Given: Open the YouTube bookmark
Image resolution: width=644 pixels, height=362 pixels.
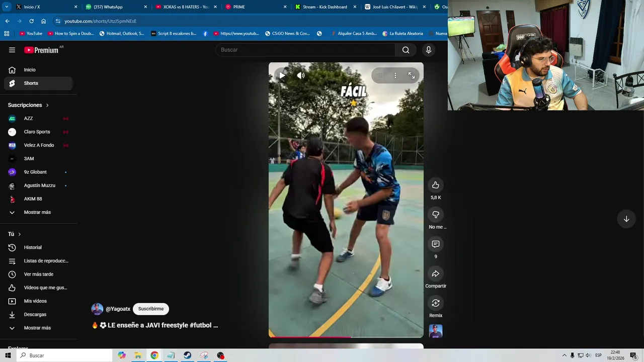Looking at the screenshot, I should coord(31,34).
